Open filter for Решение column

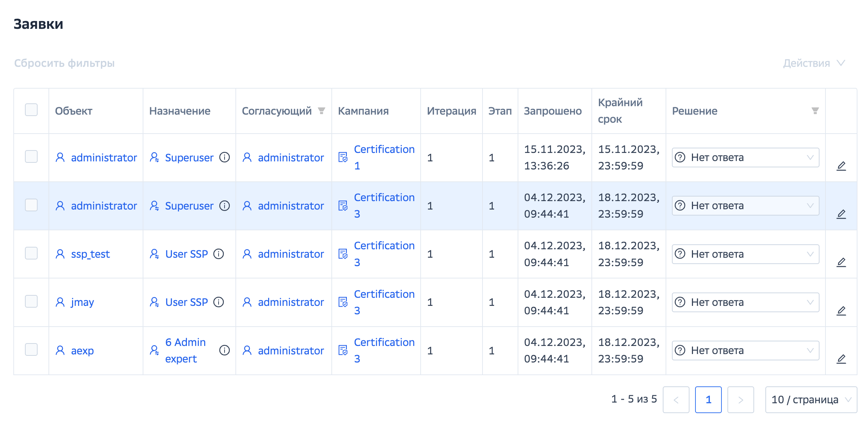(x=815, y=111)
